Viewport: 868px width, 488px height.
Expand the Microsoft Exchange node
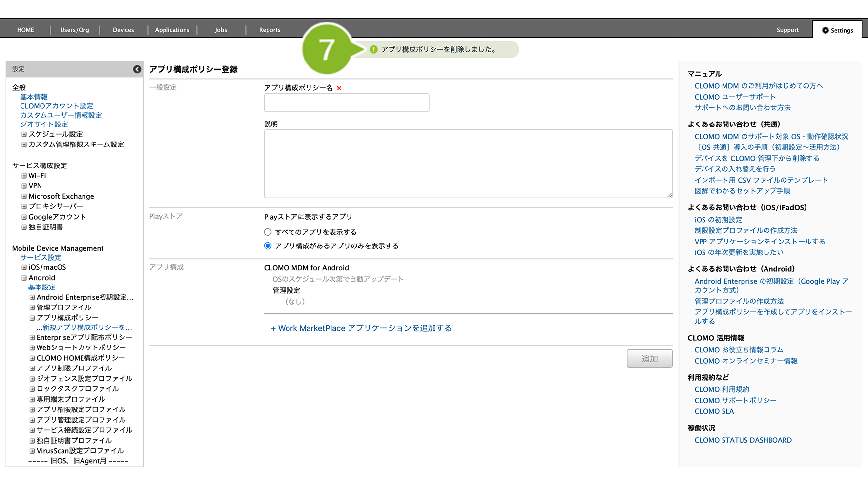point(24,196)
